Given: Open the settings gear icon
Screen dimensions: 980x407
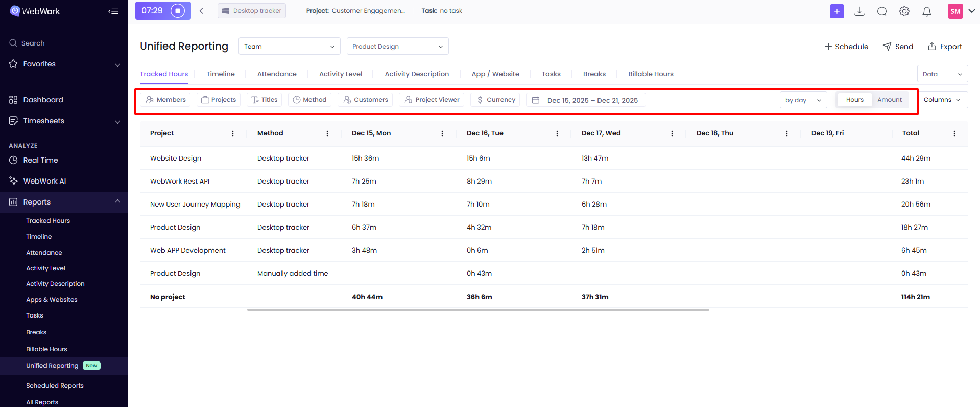Looking at the screenshot, I should [904, 11].
